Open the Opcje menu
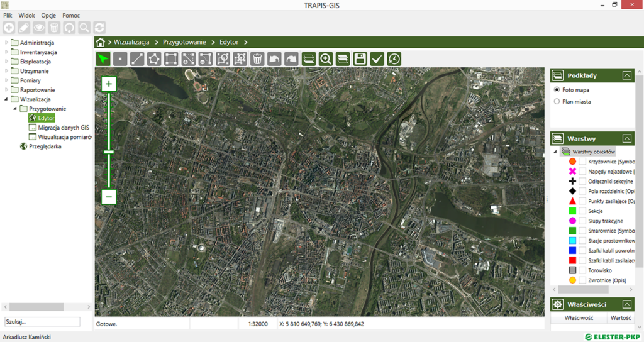Viewport: 644px width, 342px height. (48, 15)
